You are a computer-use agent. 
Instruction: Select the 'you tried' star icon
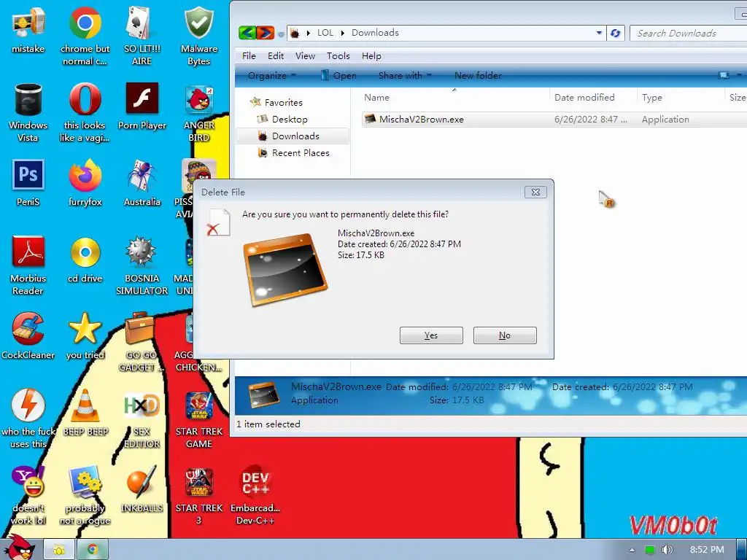(x=85, y=335)
